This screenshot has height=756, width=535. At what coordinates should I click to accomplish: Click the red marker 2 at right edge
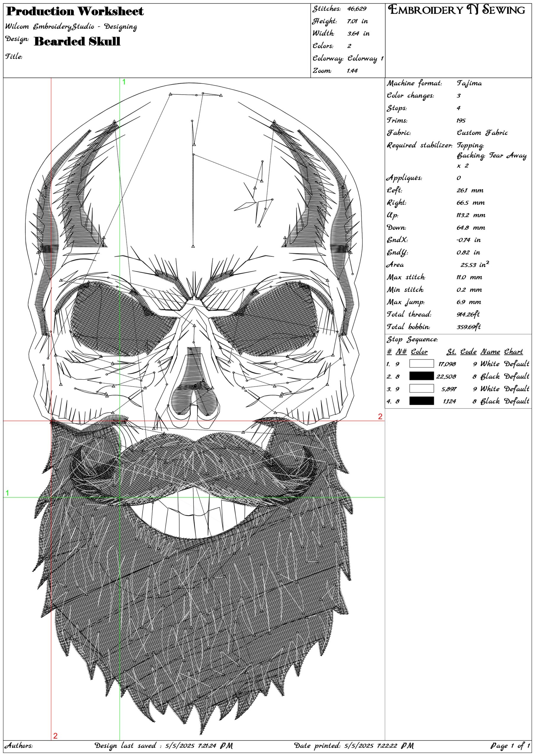pyautogui.click(x=380, y=416)
